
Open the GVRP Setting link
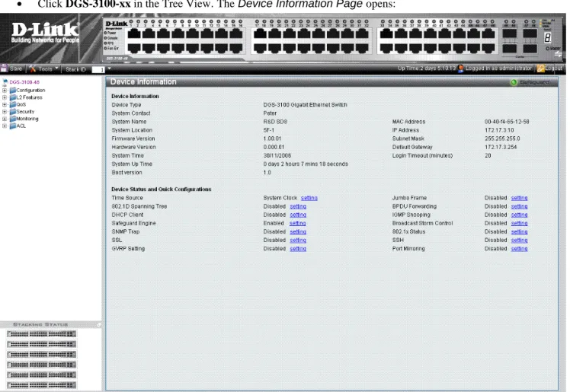tap(298, 249)
